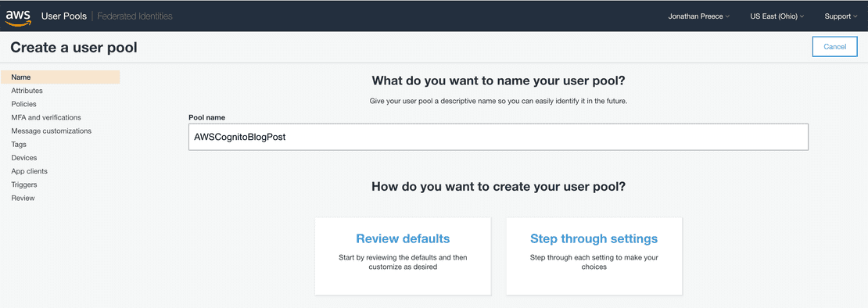This screenshot has width=868, height=308.
Task: Open the User Pools link
Action: (x=63, y=16)
